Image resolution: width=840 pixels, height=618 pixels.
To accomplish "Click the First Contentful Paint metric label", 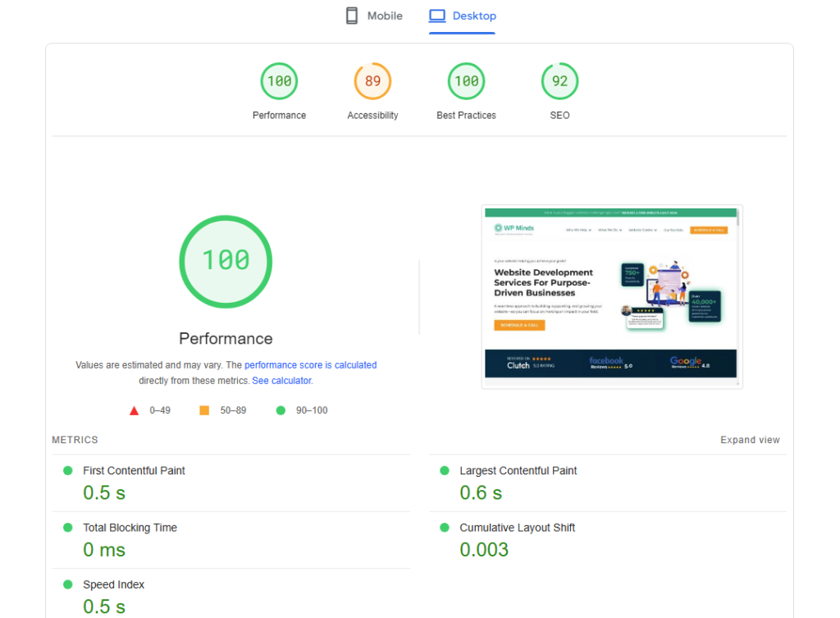I will pyautogui.click(x=134, y=470).
